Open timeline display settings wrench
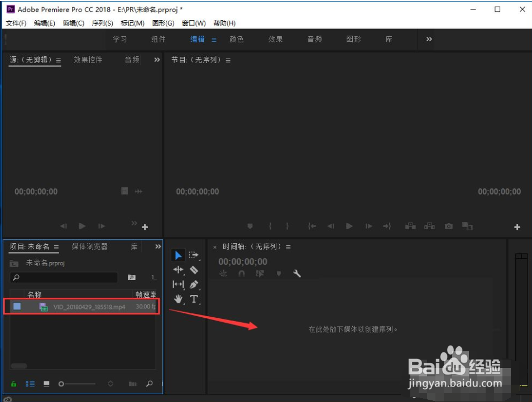532x402 pixels. [297, 273]
